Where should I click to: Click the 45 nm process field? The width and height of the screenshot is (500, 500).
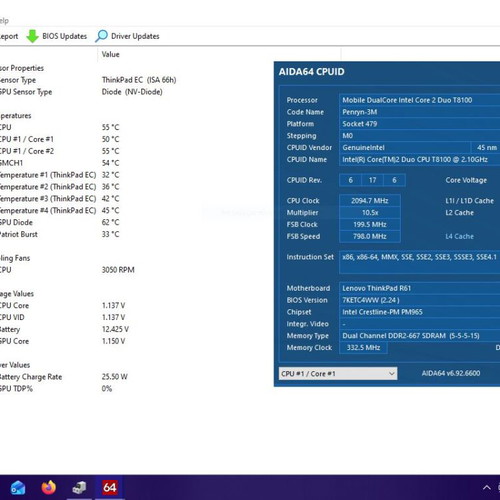point(486,148)
